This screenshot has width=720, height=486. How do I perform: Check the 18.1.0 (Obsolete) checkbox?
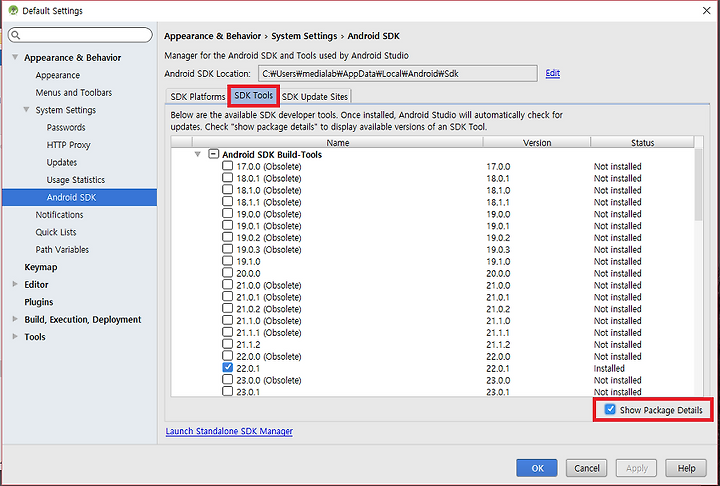(227, 190)
